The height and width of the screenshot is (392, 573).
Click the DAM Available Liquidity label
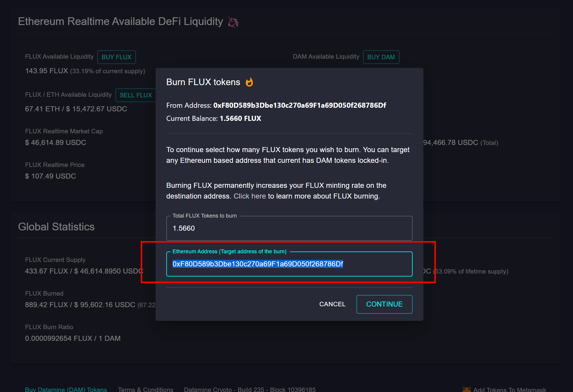326,57
